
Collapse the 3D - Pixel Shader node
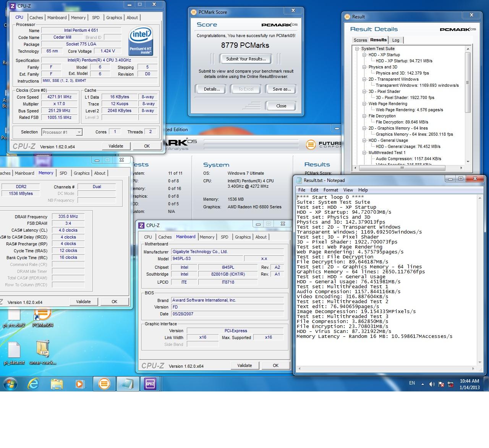[364, 91]
